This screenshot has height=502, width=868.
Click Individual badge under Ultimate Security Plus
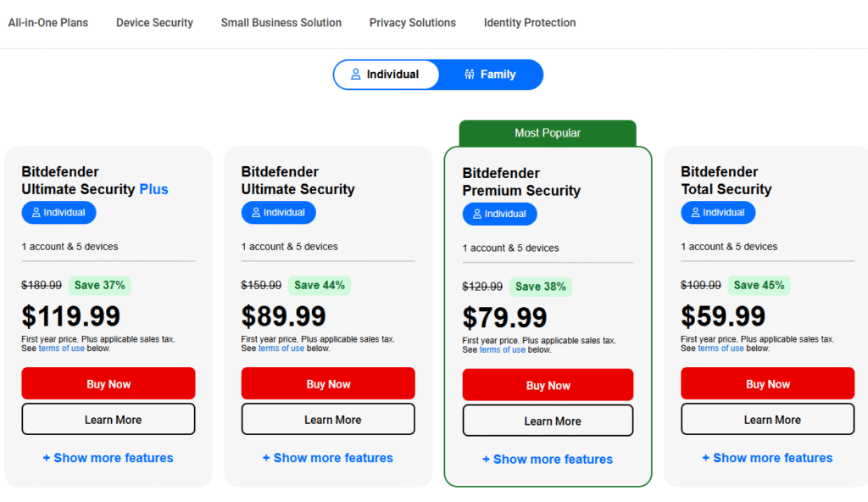pyautogui.click(x=58, y=213)
